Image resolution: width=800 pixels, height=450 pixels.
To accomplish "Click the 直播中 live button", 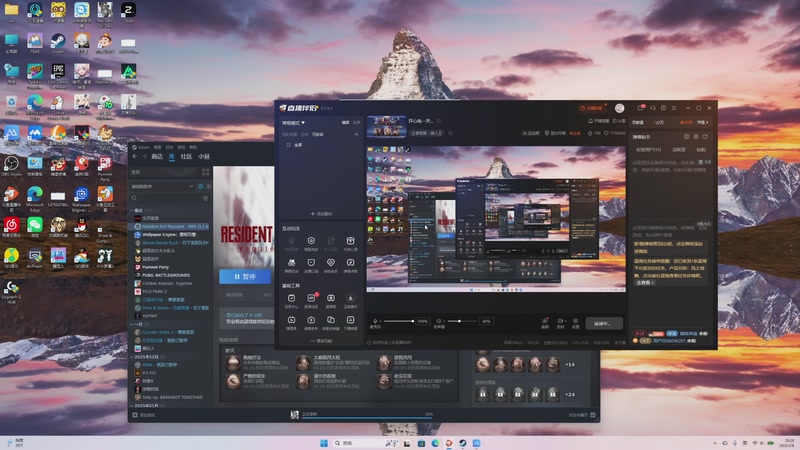I will 604,323.
